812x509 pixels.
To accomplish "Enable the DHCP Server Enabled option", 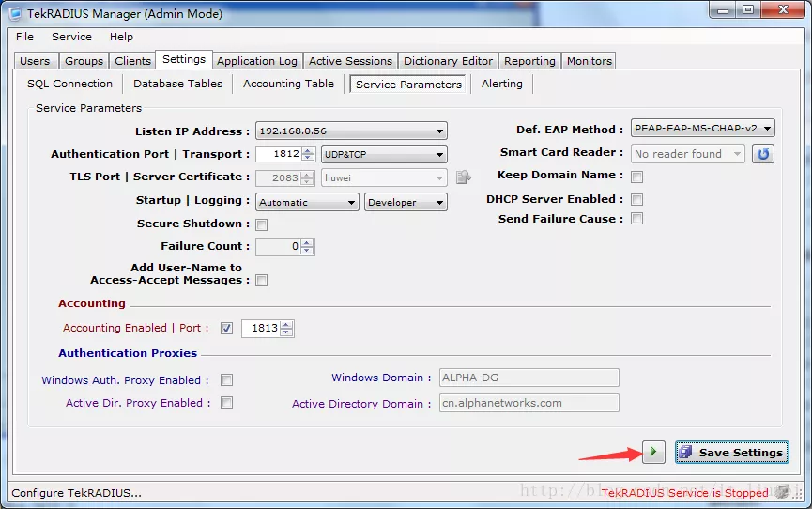I will (637, 200).
